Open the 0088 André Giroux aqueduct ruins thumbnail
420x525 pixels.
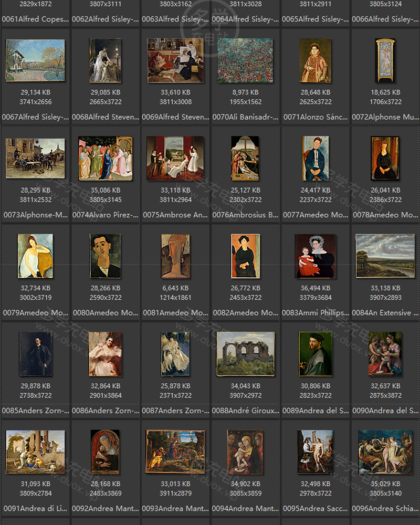tap(245, 354)
